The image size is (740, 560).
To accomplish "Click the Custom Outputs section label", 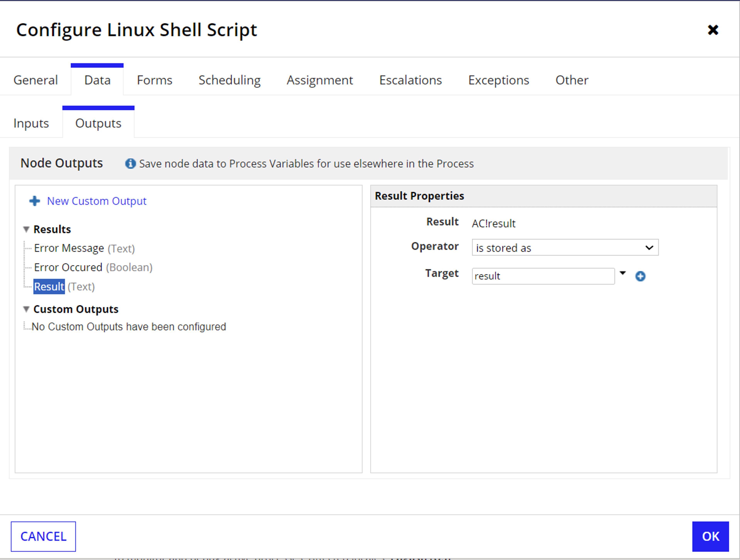I will (76, 309).
